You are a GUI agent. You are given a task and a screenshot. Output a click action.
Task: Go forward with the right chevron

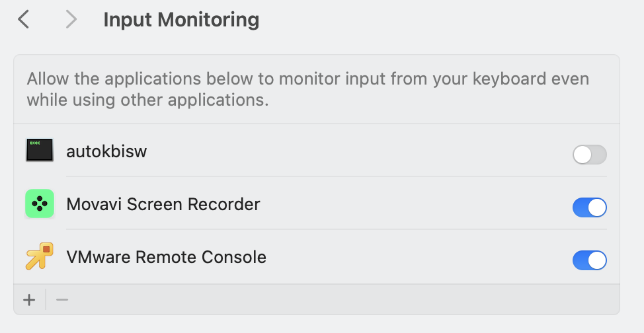pyautogui.click(x=71, y=20)
